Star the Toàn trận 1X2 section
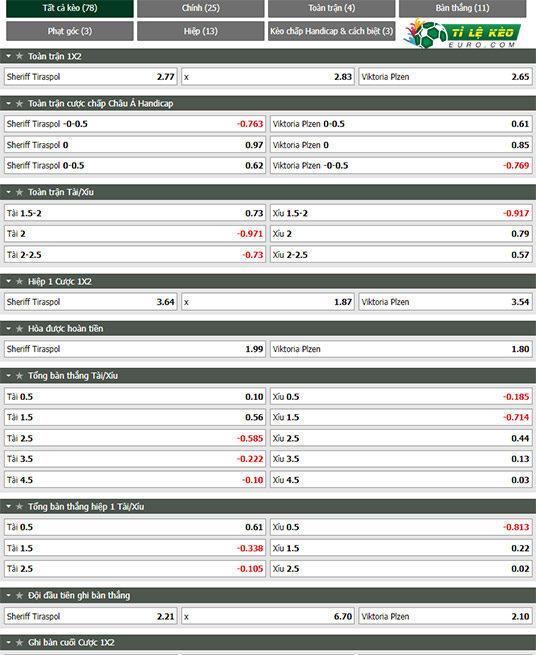This screenshot has width=536, height=655. click(x=19, y=56)
